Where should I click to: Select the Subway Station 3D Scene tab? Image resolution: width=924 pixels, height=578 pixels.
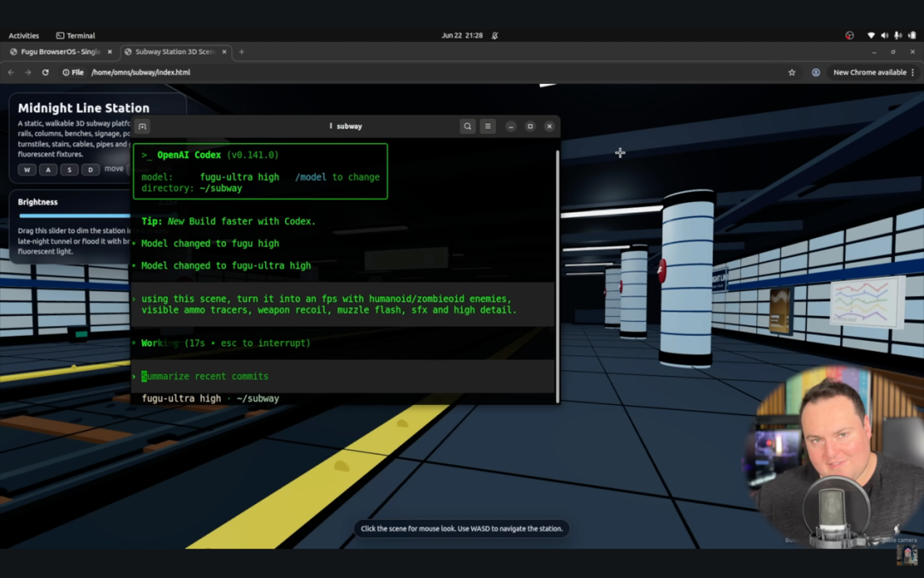click(175, 52)
